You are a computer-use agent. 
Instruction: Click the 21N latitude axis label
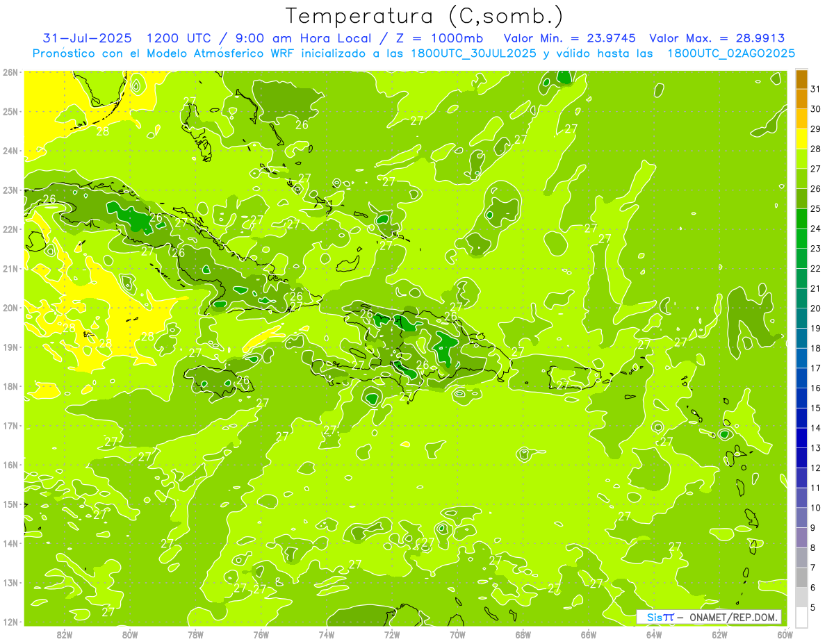[10, 269]
